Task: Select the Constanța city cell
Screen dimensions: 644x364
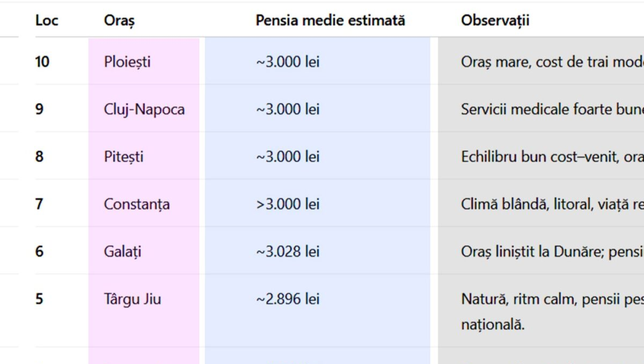Action: tap(136, 204)
